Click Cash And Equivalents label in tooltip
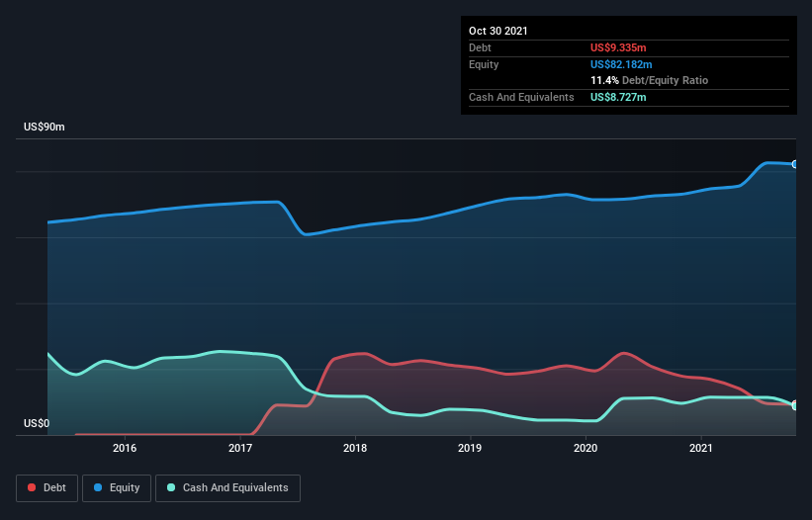 (521, 97)
